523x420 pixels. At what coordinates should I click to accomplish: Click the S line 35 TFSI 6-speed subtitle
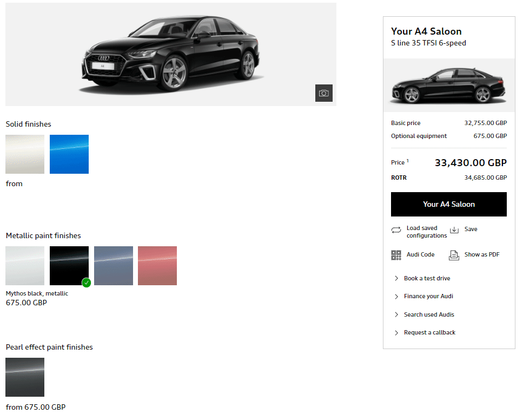[x=428, y=43]
